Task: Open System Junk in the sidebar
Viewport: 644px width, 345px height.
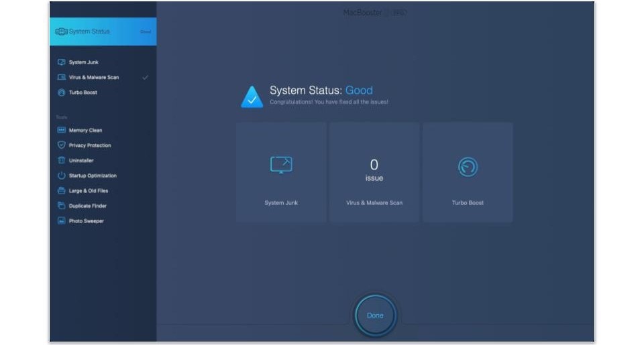Action: click(x=83, y=62)
